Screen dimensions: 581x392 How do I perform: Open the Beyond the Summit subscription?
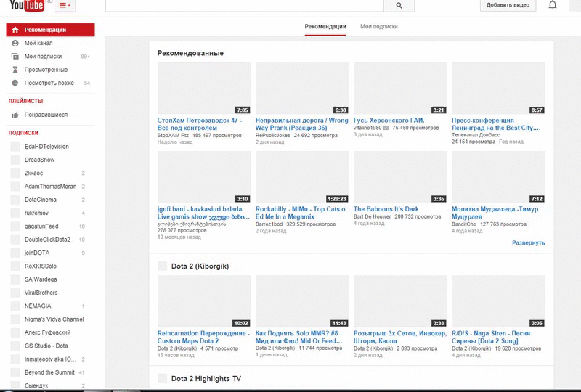[x=50, y=373]
